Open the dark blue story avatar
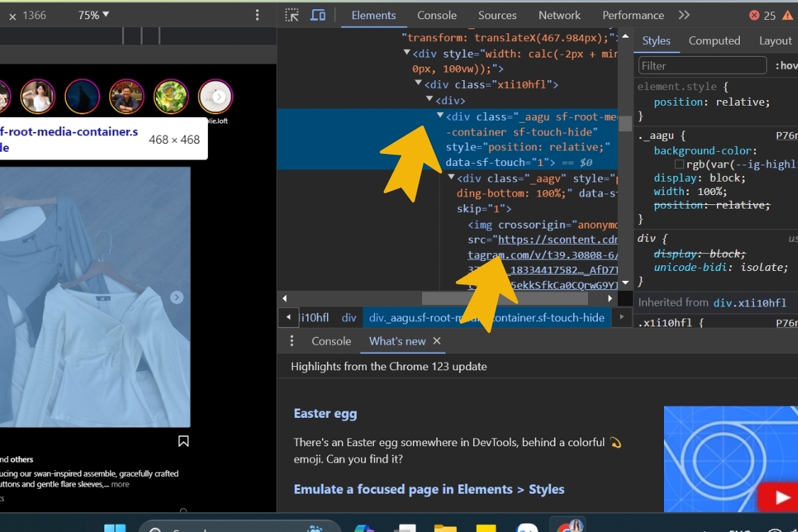The height and width of the screenshot is (532, 798). [x=82, y=96]
